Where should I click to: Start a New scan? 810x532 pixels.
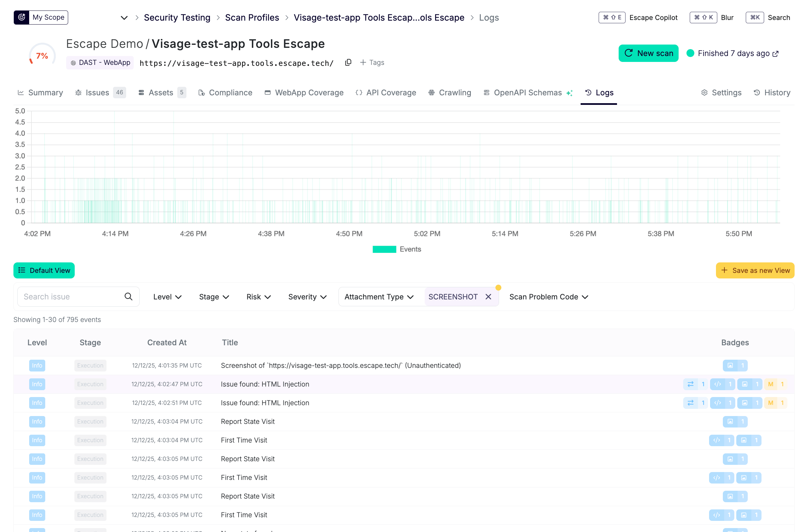coord(648,53)
